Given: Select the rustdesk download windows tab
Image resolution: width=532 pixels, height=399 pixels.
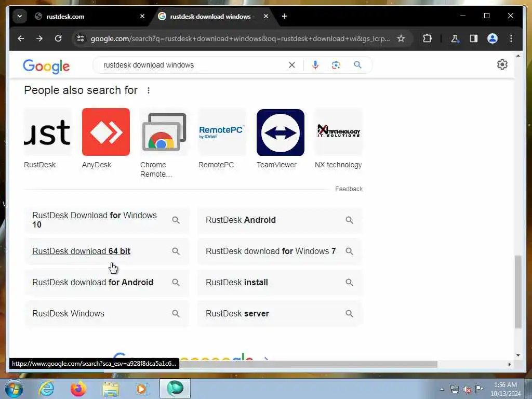Looking at the screenshot, I should point(210,16).
